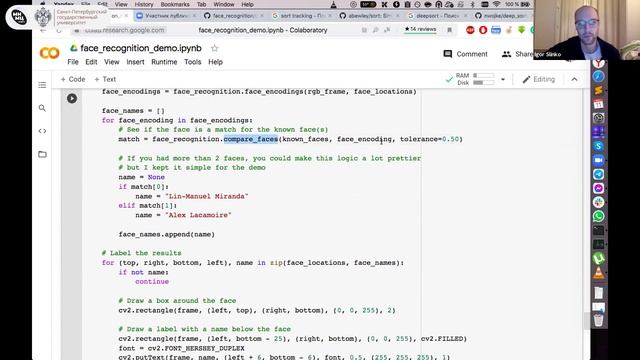Click the "# Label the results" comment
640x360 pixels.
point(142,253)
